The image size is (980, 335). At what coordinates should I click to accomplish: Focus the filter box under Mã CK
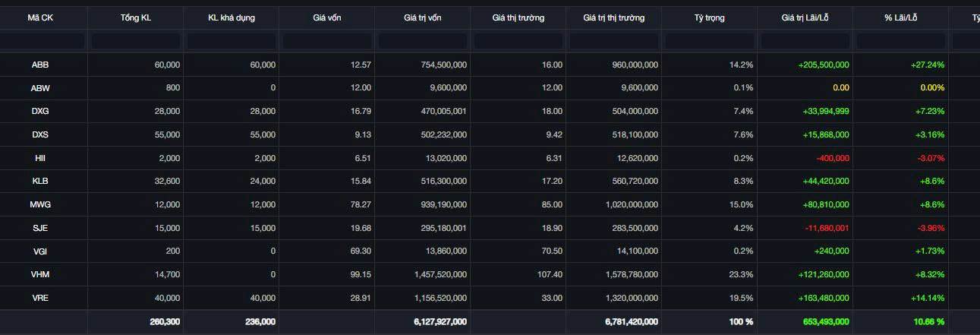pyautogui.click(x=43, y=41)
